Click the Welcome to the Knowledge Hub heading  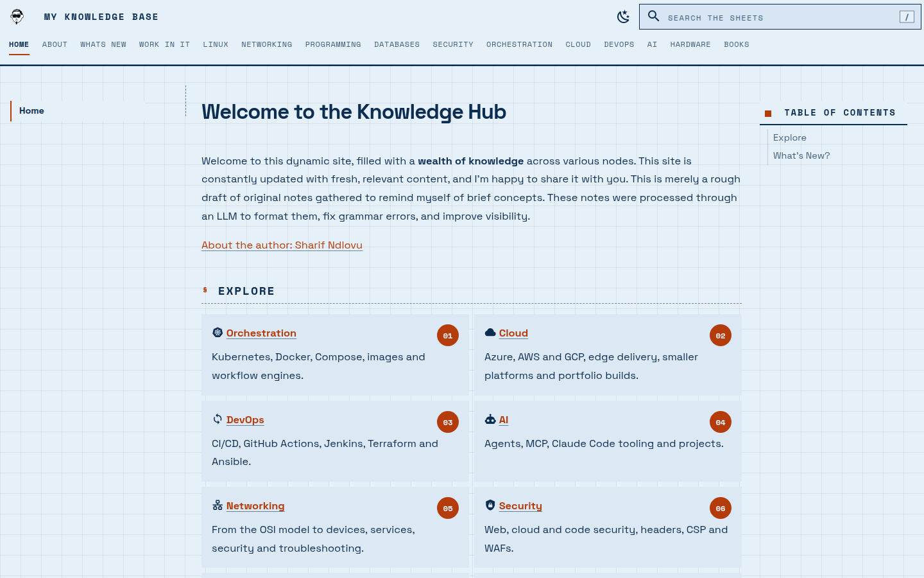(x=354, y=112)
